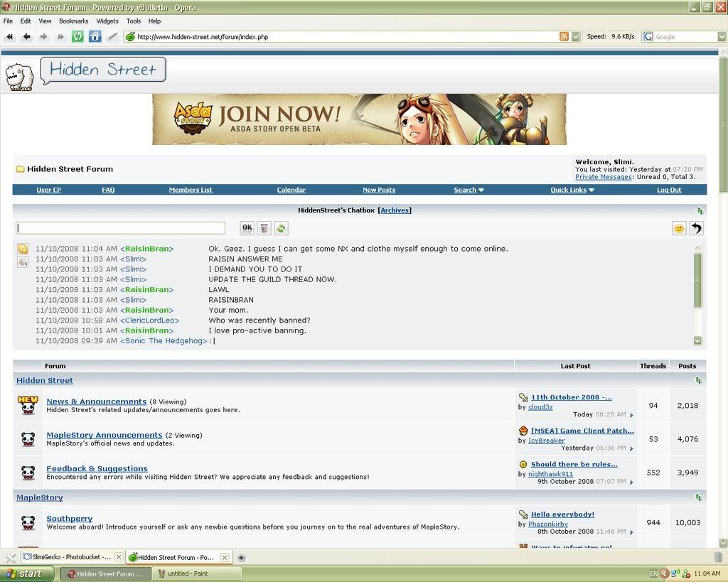728x582 pixels.
Task: Click the Forward navigation arrow
Action: [x=43, y=37]
